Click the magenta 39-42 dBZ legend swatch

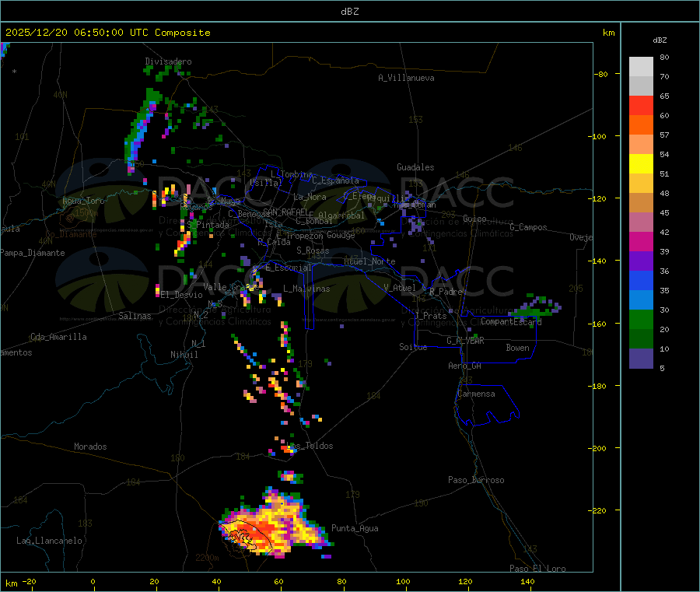641,241
